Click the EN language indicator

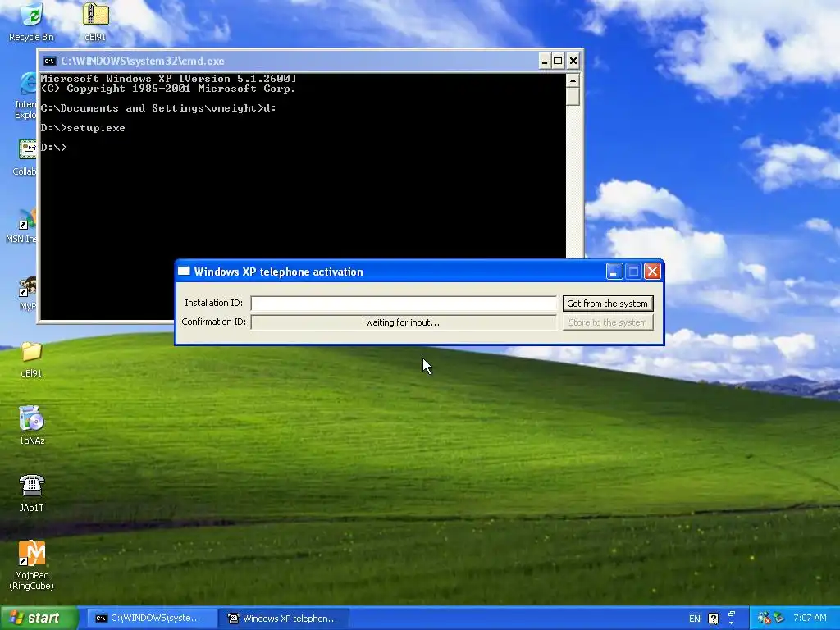(x=694, y=619)
